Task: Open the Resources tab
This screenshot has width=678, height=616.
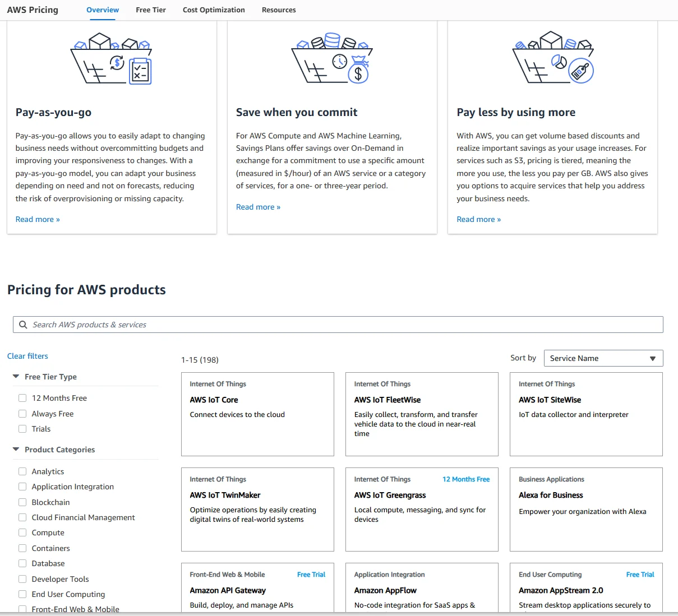Action: tap(279, 10)
